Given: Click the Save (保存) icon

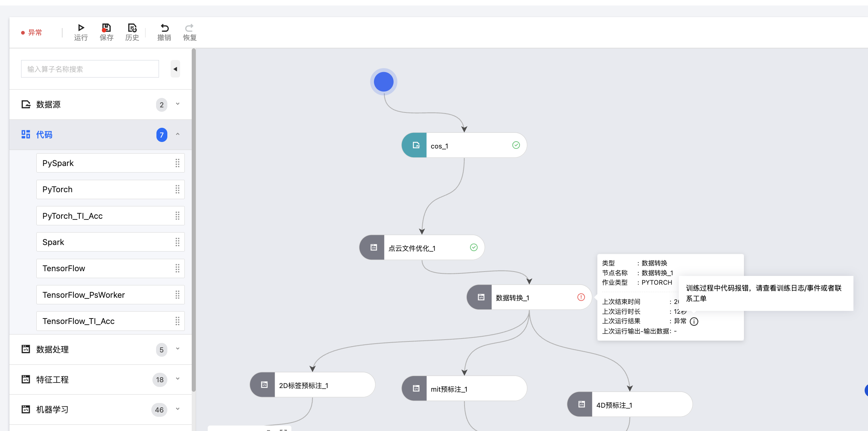Looking at the screenshot, I should 106,28.
